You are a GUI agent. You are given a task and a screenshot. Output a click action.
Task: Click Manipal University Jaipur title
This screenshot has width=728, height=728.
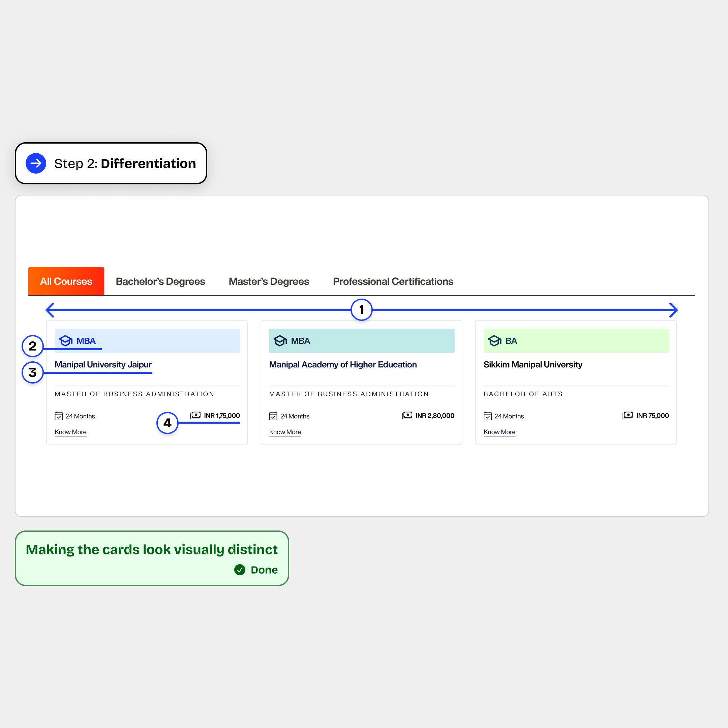pyautogui.click(x=103, y=364)
